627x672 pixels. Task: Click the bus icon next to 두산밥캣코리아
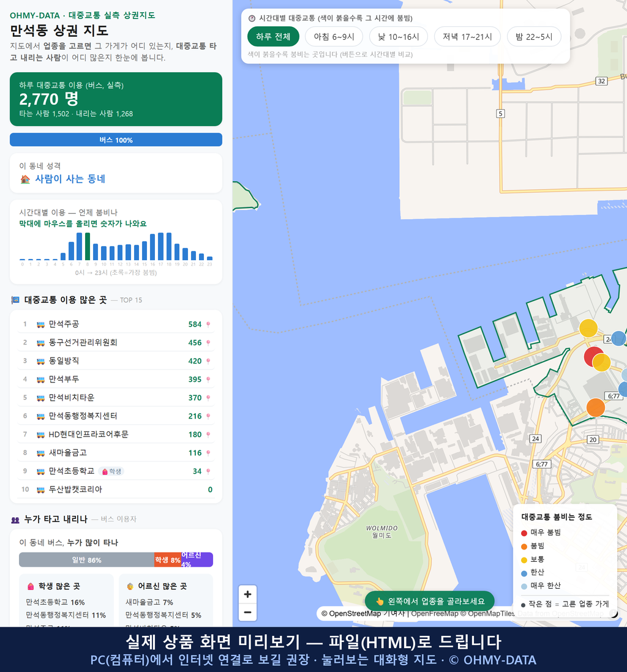tap(41, 490)
